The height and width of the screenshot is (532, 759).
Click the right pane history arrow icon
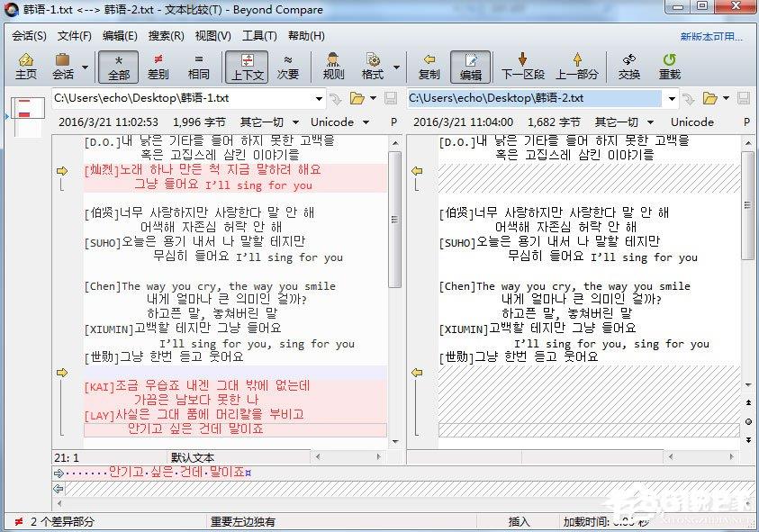pyautogui.click(x=688, y=99)
